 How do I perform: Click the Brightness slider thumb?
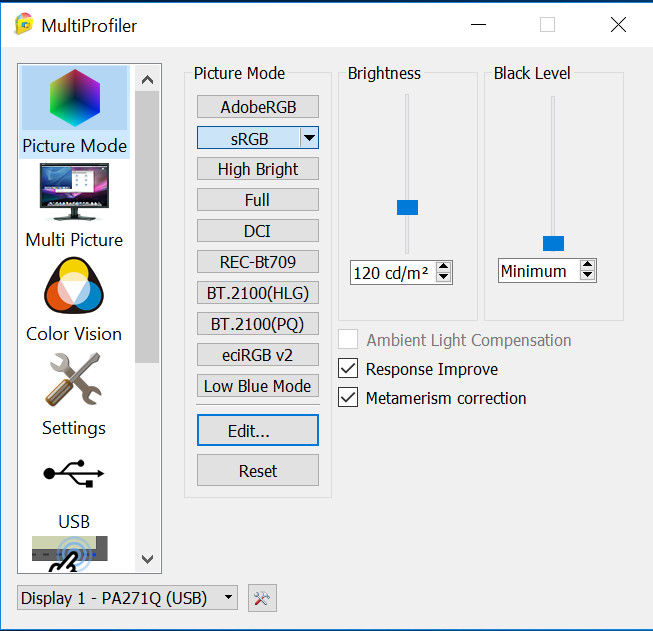[407, 207]
